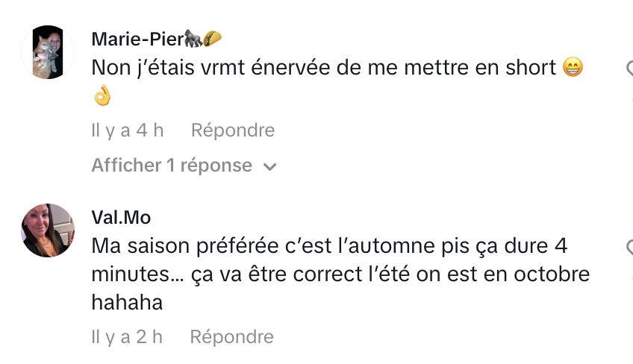
Task: Click the 'Il y a 2 h' timestamp
Action: (127, 337)
